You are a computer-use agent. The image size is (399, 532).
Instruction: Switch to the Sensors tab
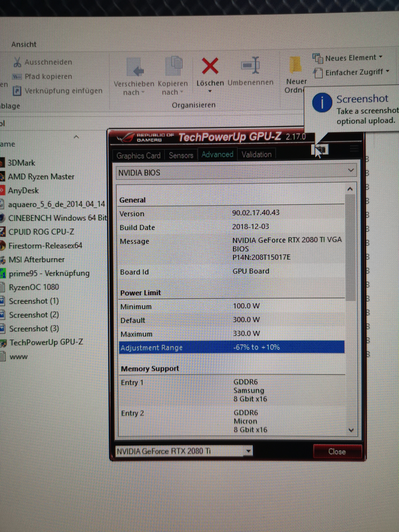(181, 155)
